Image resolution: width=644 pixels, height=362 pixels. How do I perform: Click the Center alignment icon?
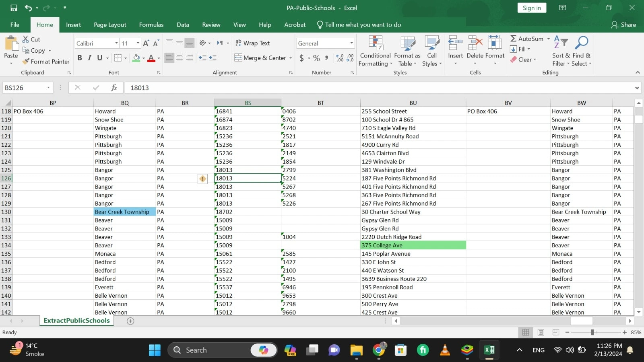pyautogui.click(x=180, y=58)
